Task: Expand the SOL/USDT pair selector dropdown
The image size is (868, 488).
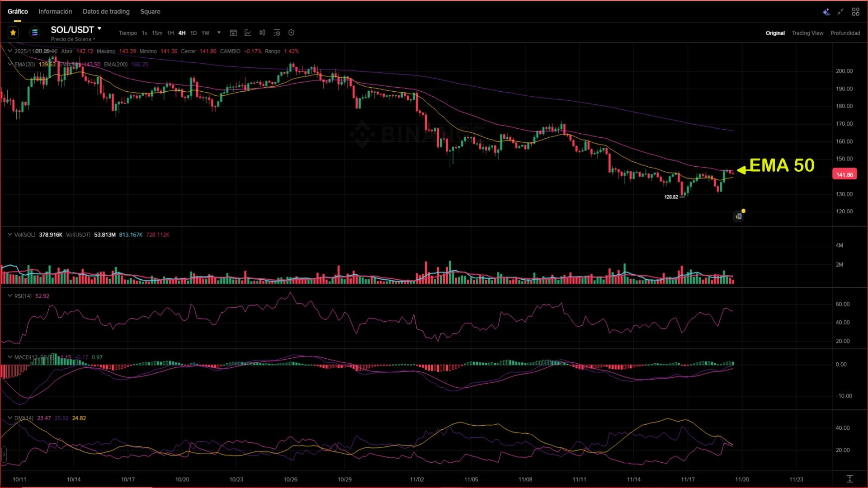Action: pos(99,29)
